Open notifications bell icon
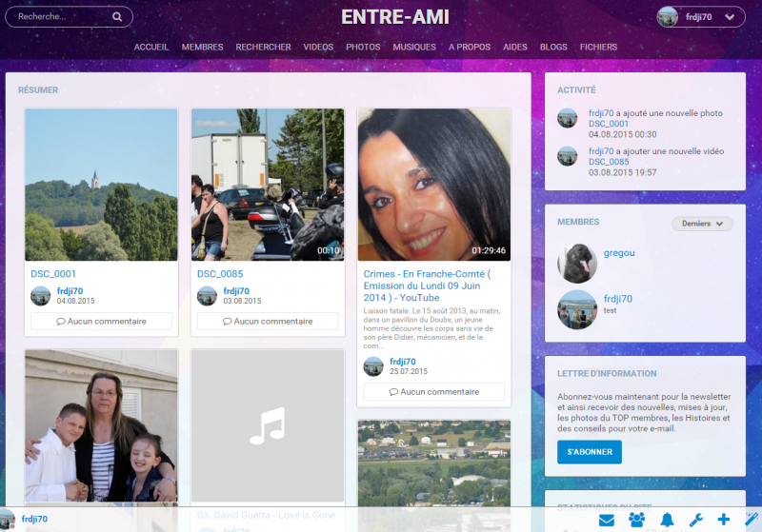Screen dimensions: 762x532 667,520
